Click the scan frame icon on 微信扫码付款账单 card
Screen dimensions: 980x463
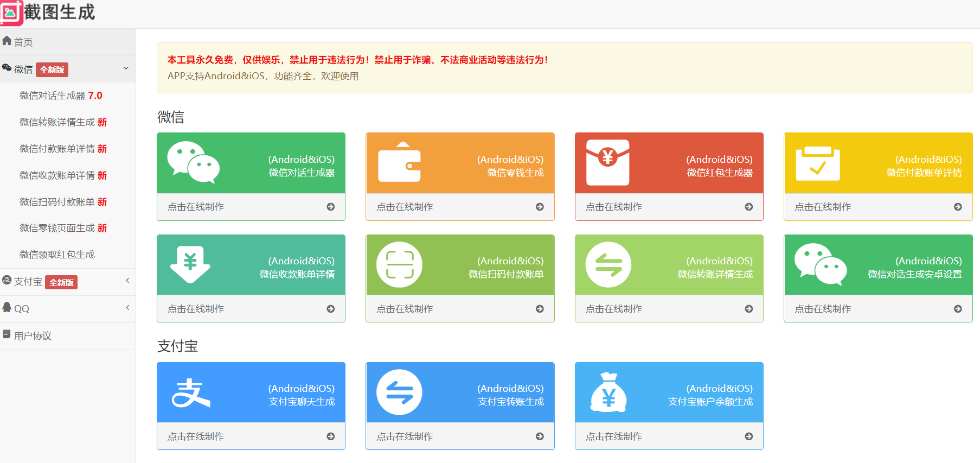point(400,264)
